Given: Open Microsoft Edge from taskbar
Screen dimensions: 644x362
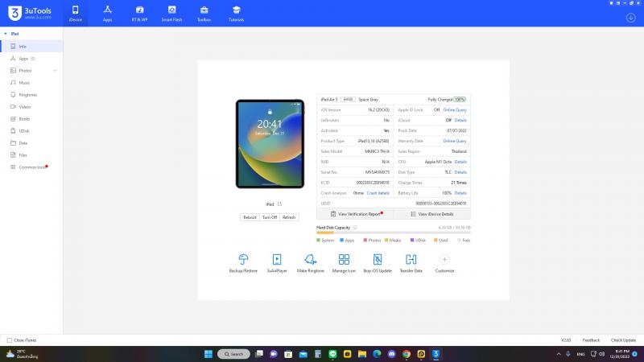Looking at the screenshot, I should point(377,354).
